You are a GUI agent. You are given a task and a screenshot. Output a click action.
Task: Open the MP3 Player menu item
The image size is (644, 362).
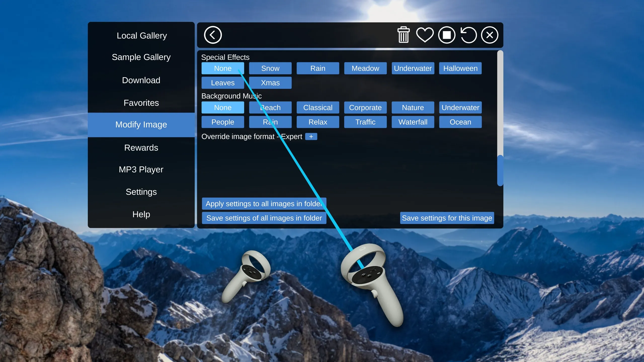tap(141, 169)
